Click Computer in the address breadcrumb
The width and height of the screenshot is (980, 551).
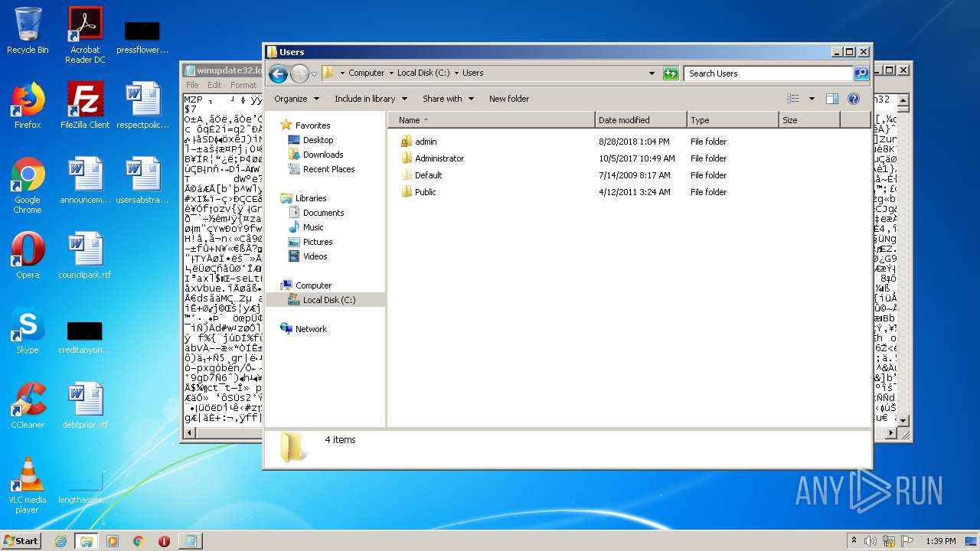[x=367, y=73]
